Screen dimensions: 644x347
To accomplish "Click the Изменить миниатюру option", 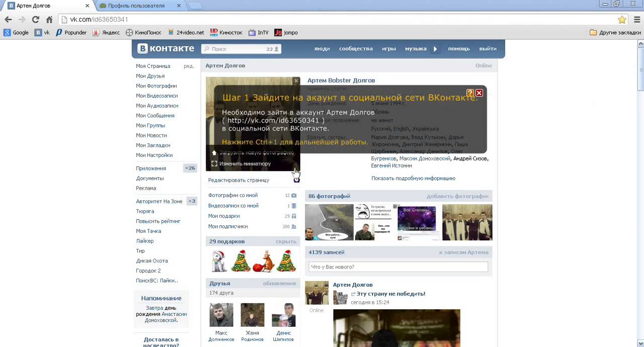I will [x=241, y=163].
